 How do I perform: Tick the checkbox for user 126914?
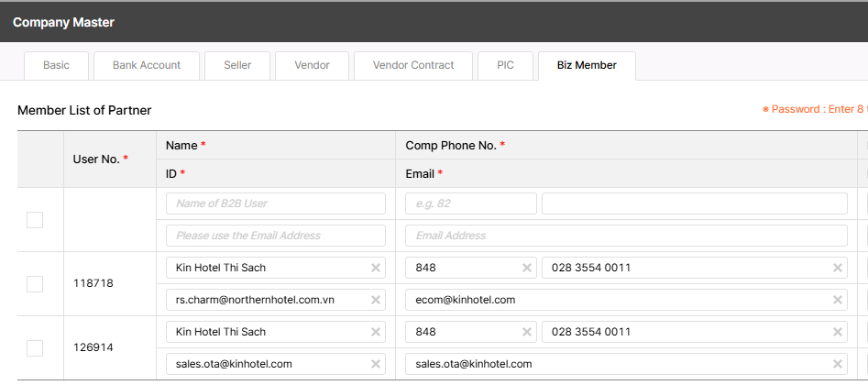[35, 348]
